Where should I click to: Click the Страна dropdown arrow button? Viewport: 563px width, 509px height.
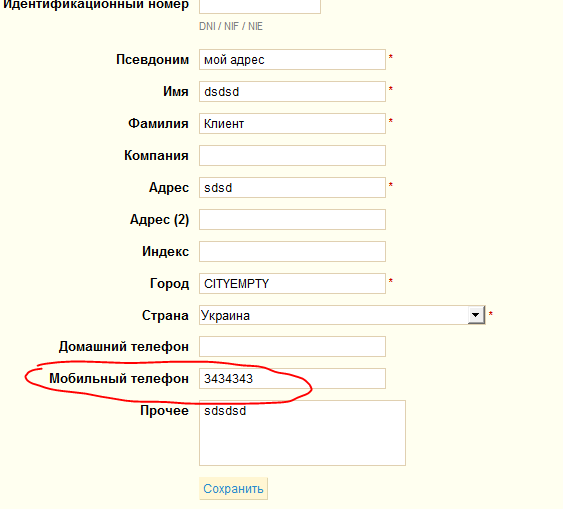point(476,315)
